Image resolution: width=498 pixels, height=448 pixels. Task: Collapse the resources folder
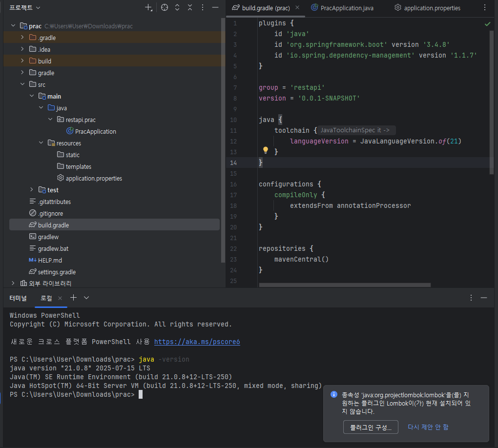(x=41, y=143)
